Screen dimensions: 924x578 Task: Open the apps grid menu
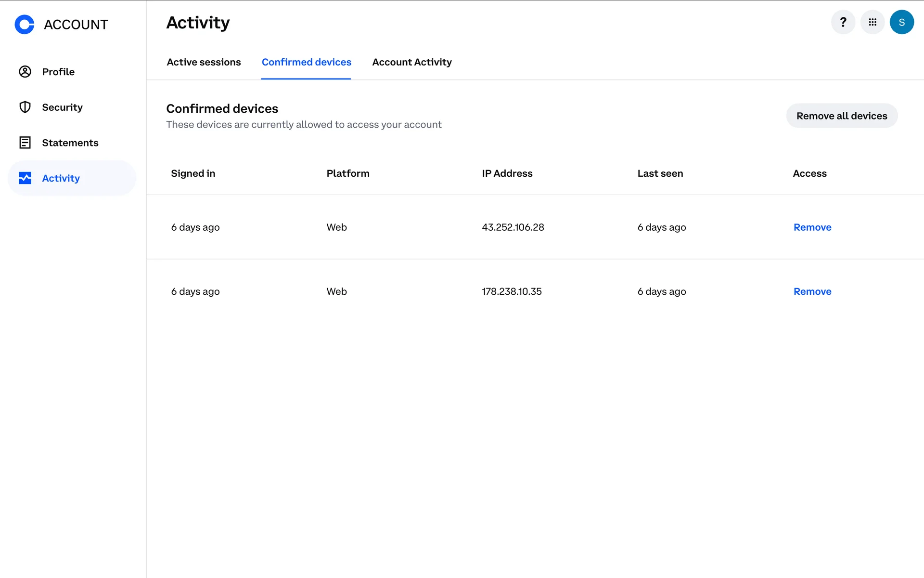coord(872,22)
